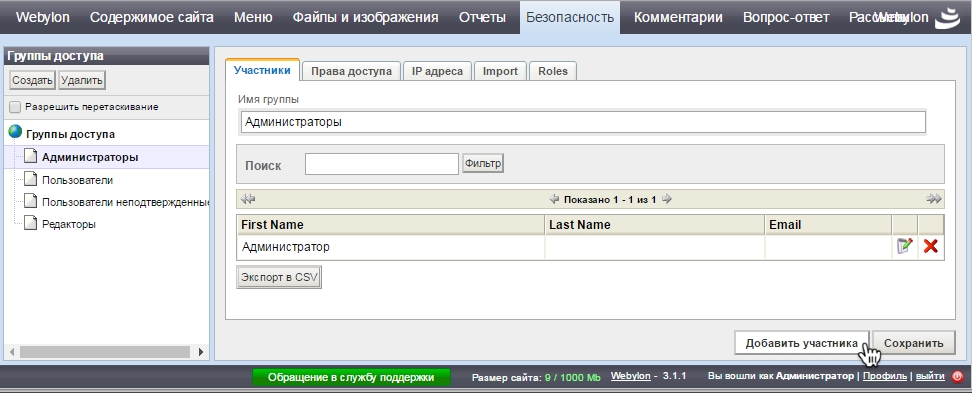Click the Поиск search input field

(381, 164)
